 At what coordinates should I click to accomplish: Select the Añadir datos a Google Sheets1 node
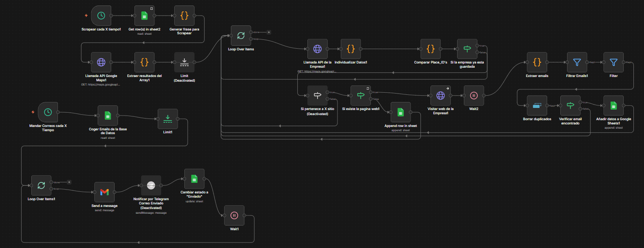[613, 106]
